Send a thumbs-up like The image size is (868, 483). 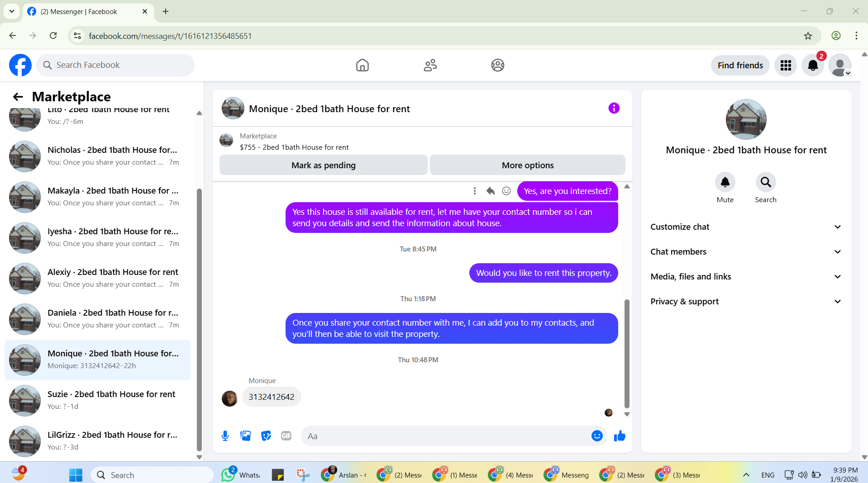(620, 436)
